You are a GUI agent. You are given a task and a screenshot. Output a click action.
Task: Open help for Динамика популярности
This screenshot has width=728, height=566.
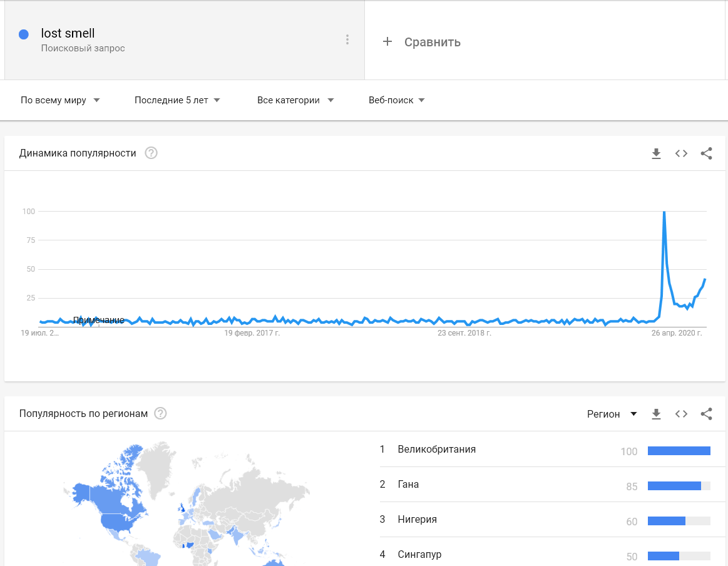151,153
